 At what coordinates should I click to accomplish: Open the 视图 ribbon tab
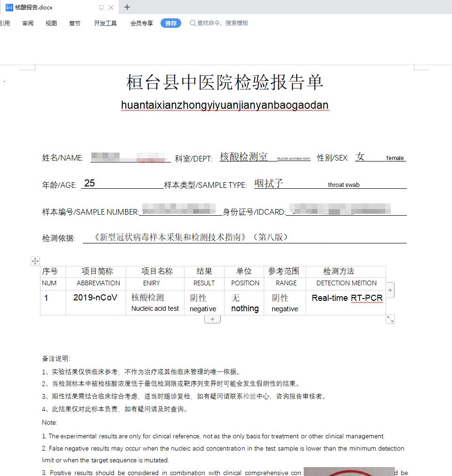(x=51, y=23)
